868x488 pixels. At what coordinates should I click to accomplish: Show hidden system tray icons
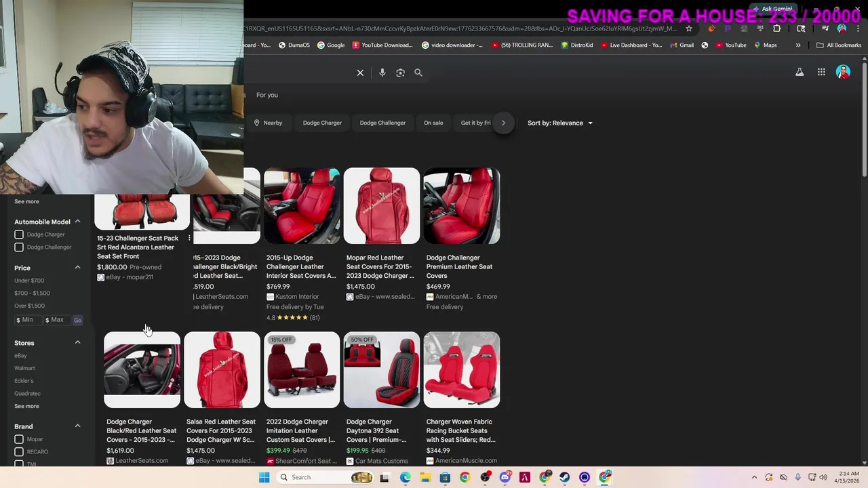[x=754, y=477]
